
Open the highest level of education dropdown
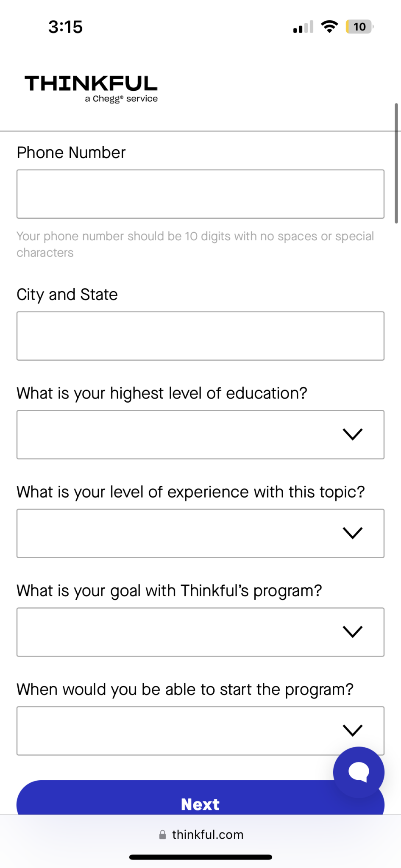click(x=200, y=434)
